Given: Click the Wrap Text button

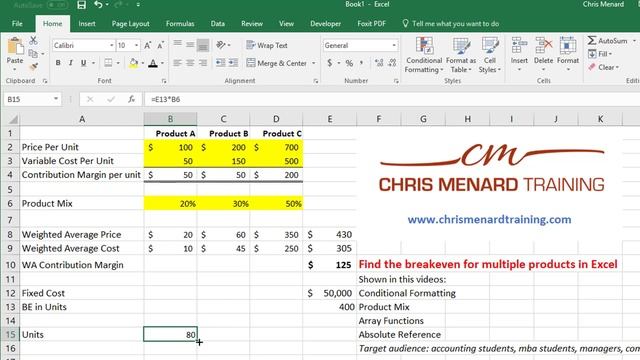Looking at the screenshot, I should [x=267, y=45].
